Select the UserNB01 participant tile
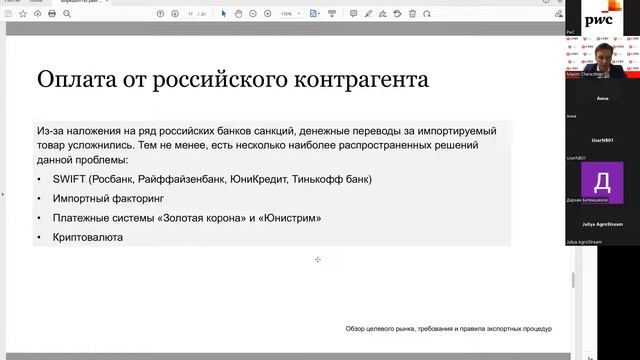This screenshot has width=640, height=360. click(602, 140)
